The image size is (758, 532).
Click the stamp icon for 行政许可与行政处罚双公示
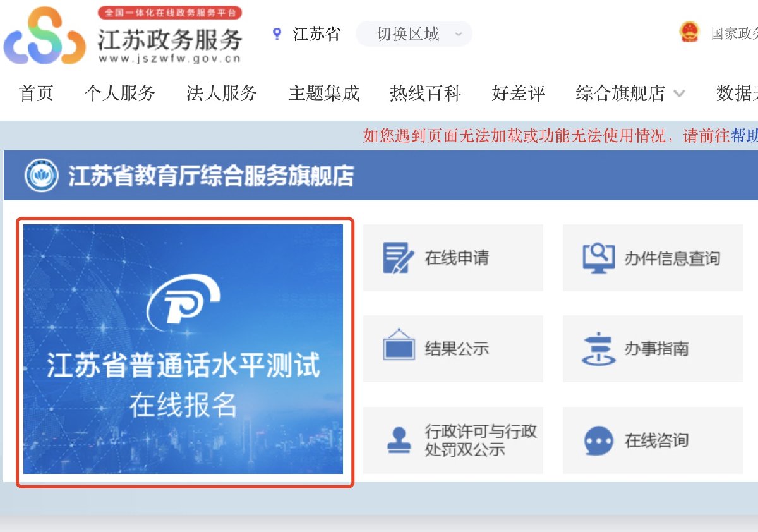(399, 440)
